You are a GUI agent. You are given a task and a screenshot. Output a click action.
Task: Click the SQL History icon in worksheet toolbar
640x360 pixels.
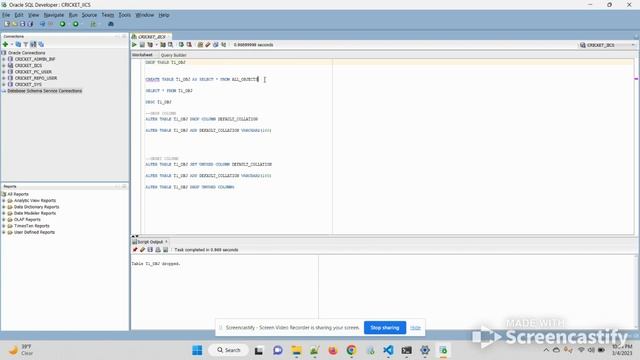pos(216,45)
